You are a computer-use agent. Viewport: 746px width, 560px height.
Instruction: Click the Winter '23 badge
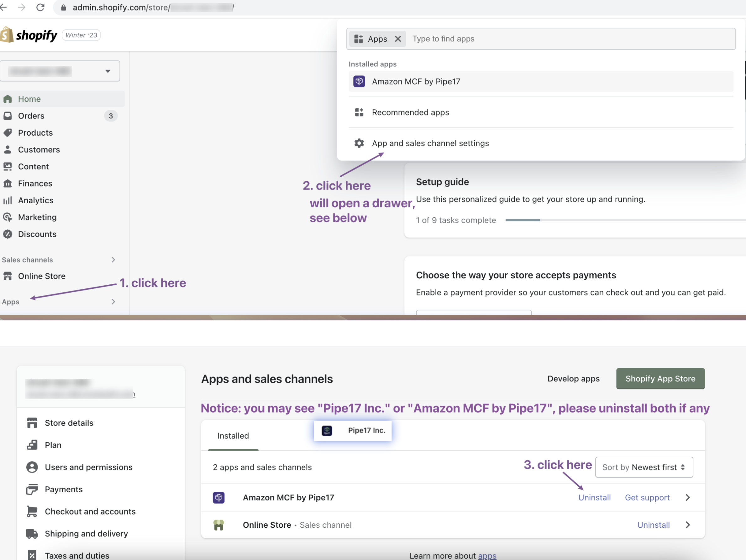click(x=81, y=35)
